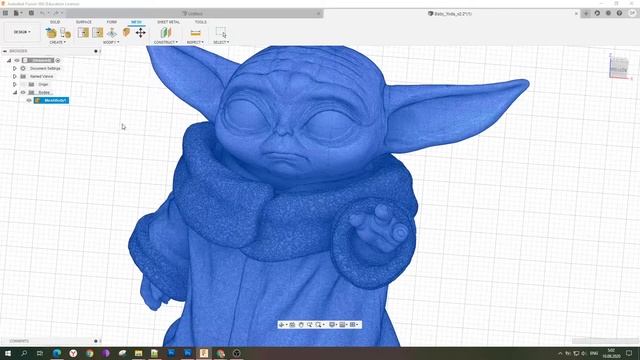Open the Viewports layout icon
Screen dimensions: 640x360
(353, 325)
